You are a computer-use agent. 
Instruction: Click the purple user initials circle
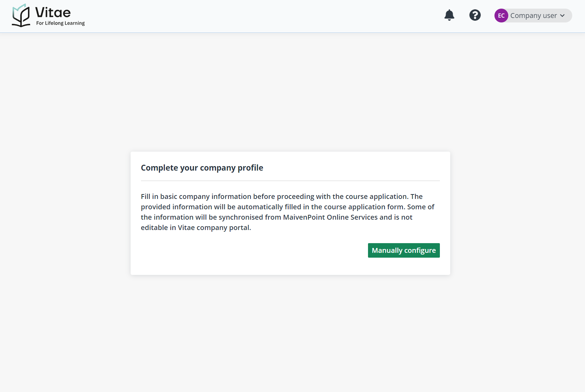click(x=501, y=16)
